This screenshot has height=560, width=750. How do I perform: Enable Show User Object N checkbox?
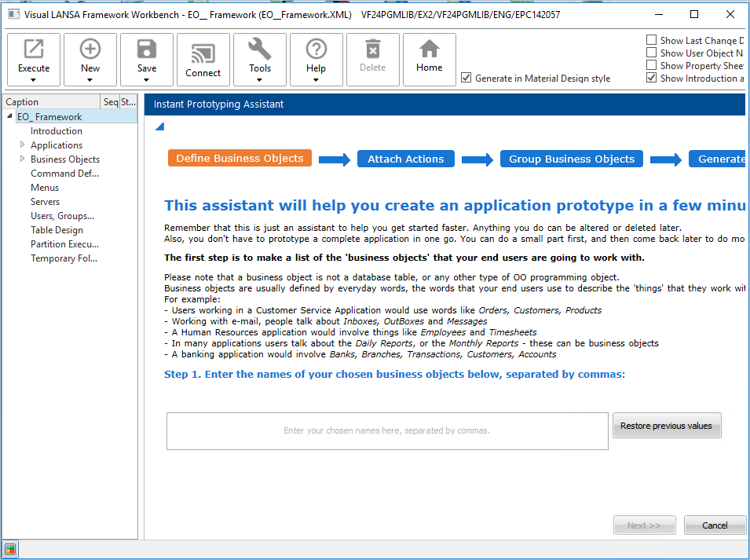(652, 52)
